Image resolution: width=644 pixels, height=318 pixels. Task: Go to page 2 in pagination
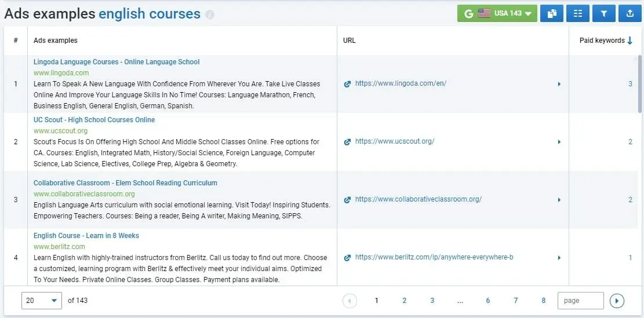point(404,301)
